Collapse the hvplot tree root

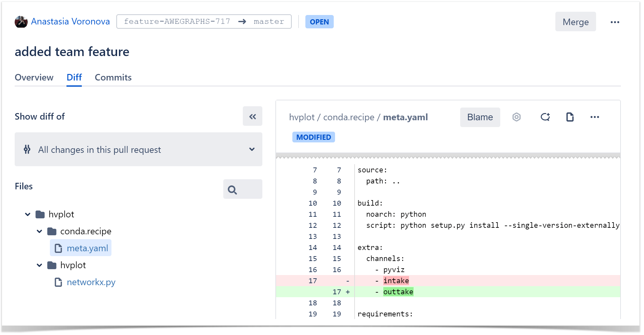pyautogui.click(x=27, y=214)
